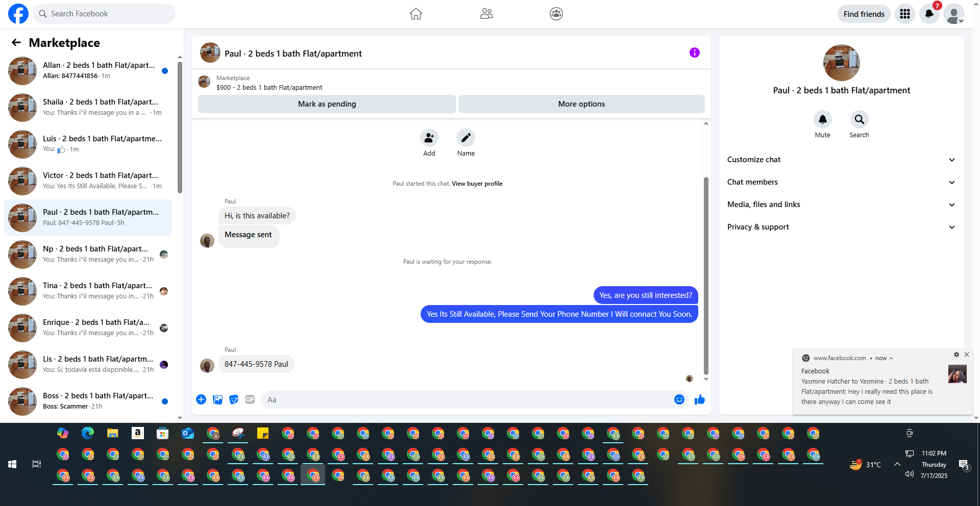Image resolution: width=980 pixels, height=506 pixels.
Task: Send a thumbs up like
Action: pos(700,399)
